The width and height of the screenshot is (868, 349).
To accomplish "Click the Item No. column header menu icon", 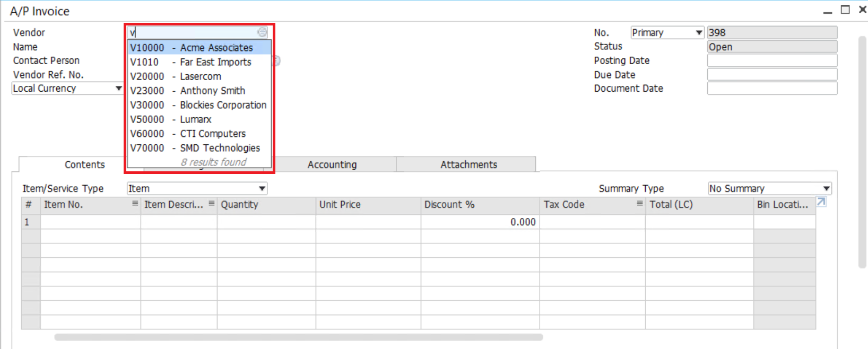I will coord(135,204).
